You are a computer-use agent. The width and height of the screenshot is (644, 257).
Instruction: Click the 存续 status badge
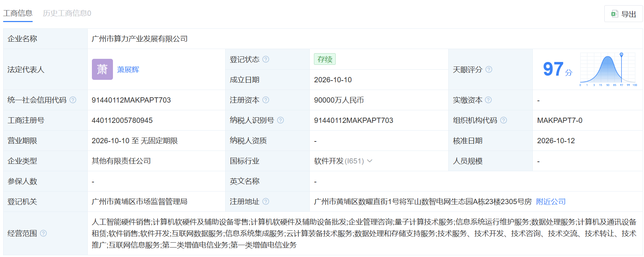tap(325, 59)
